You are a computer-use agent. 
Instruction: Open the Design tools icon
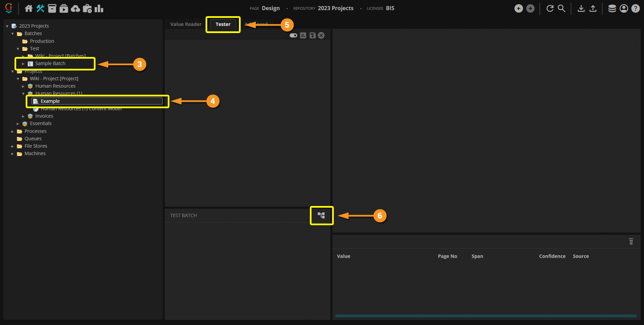click(x=41, y=8)
